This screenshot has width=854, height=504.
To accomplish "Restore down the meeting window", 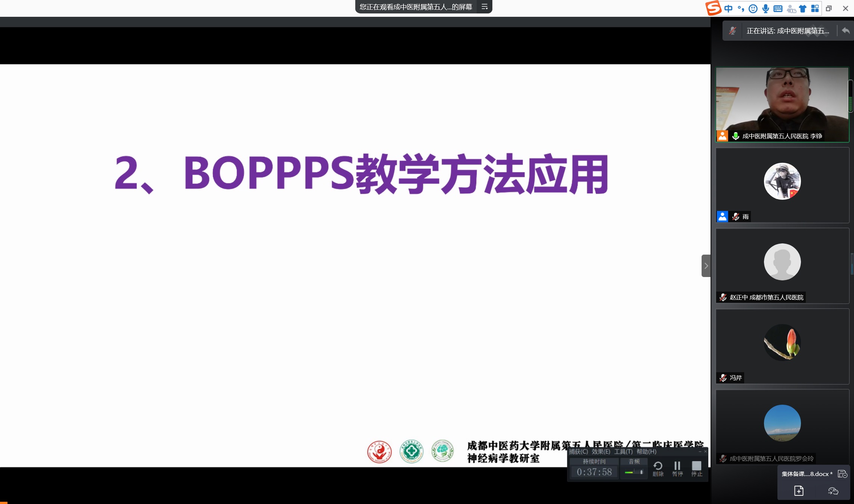I will 829,8.
